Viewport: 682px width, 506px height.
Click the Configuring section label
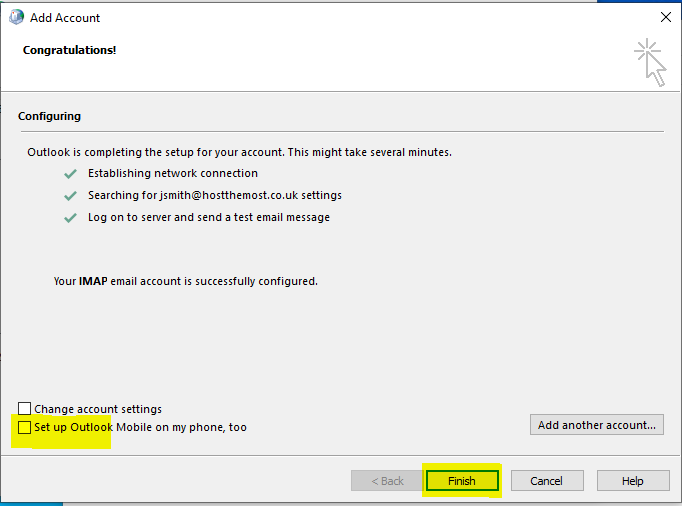tap(49, 116)
